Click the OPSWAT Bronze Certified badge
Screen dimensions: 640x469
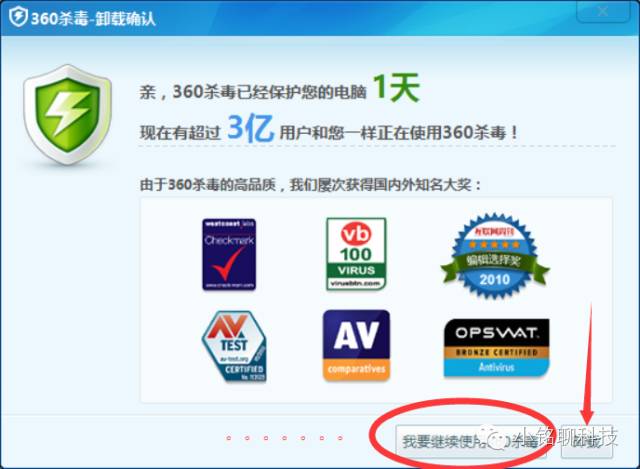[496, 348]
